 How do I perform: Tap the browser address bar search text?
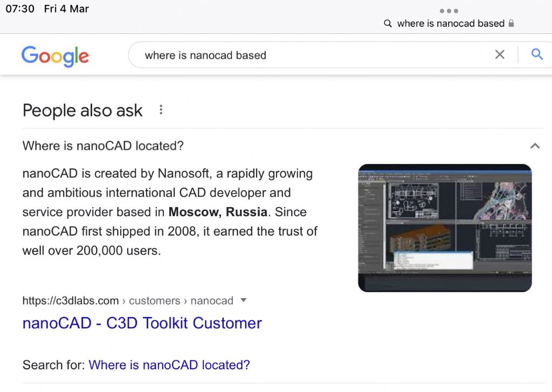[451, 24]
